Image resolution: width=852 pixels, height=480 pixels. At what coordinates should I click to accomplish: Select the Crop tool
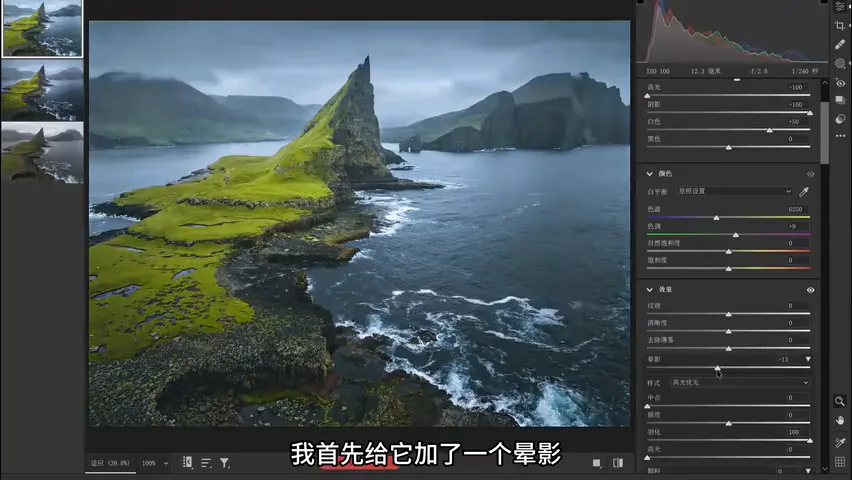[x=840, y=26]
